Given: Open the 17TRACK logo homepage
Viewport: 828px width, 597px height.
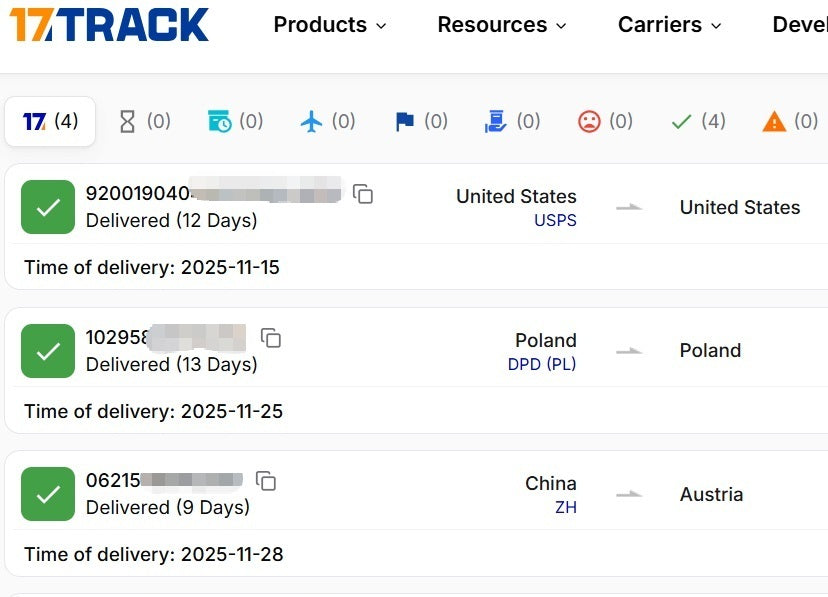Looking at the screenshot, I should tap(109, 24).
